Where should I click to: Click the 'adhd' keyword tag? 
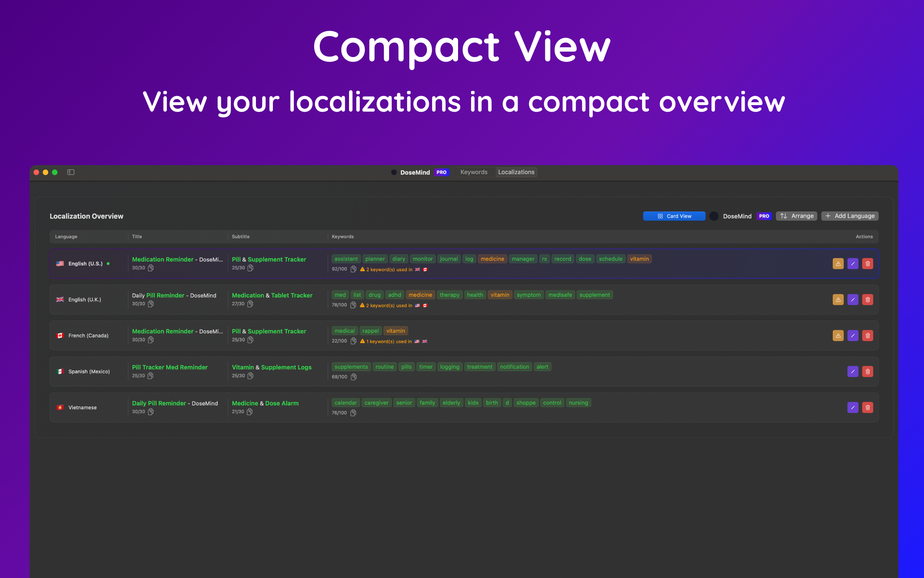(x=395, y=295)
